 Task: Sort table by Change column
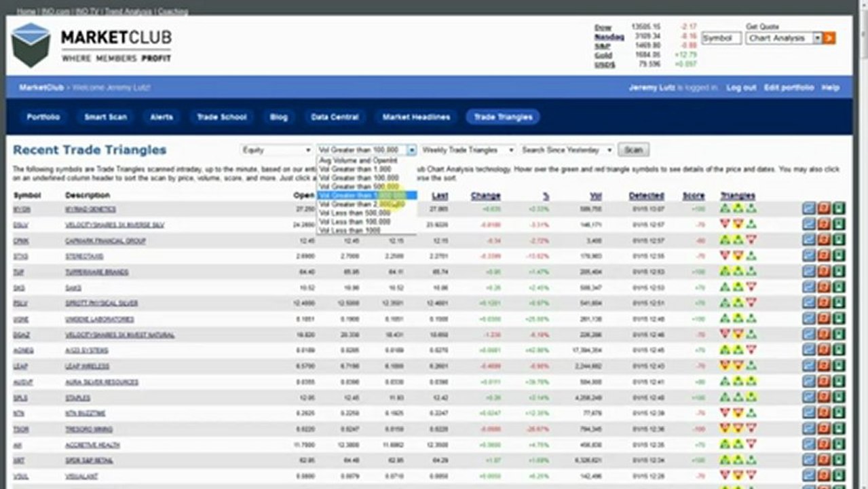pyautogui.click(x=485, y=196)
